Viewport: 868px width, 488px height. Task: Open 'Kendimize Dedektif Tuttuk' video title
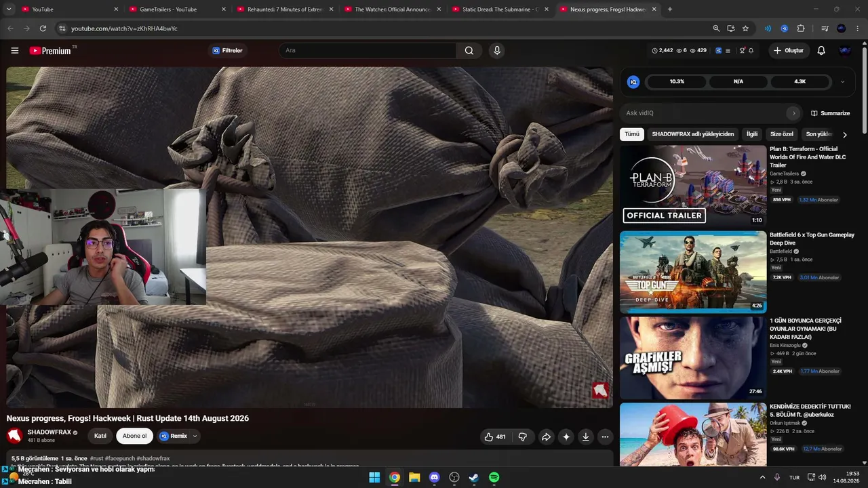pyautogui.click(x=810, y=411)
